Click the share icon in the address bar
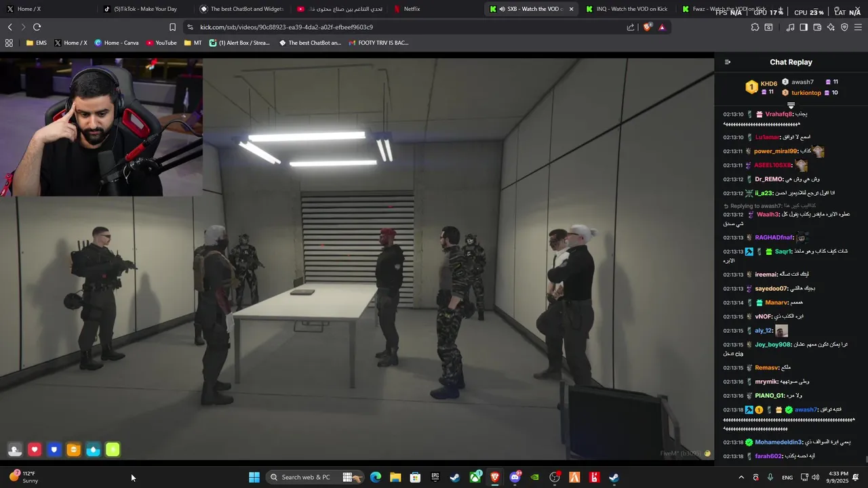 pyautogui.click(x=631, y=27)
